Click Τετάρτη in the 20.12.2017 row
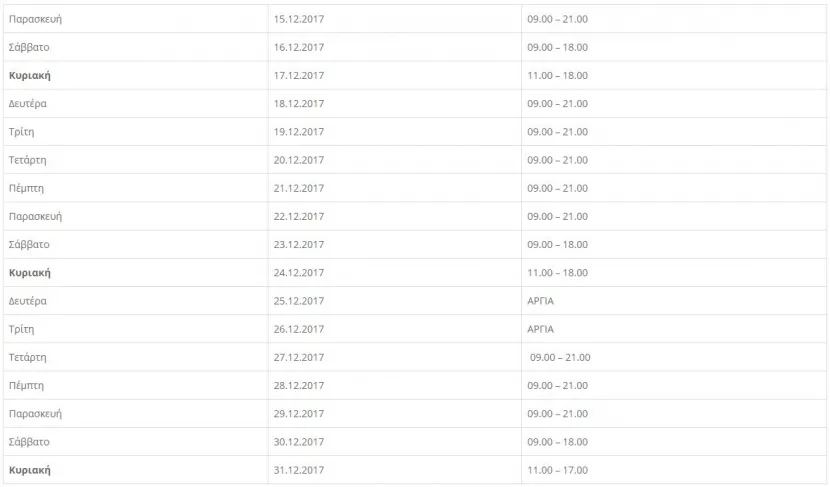 [28, 160]
